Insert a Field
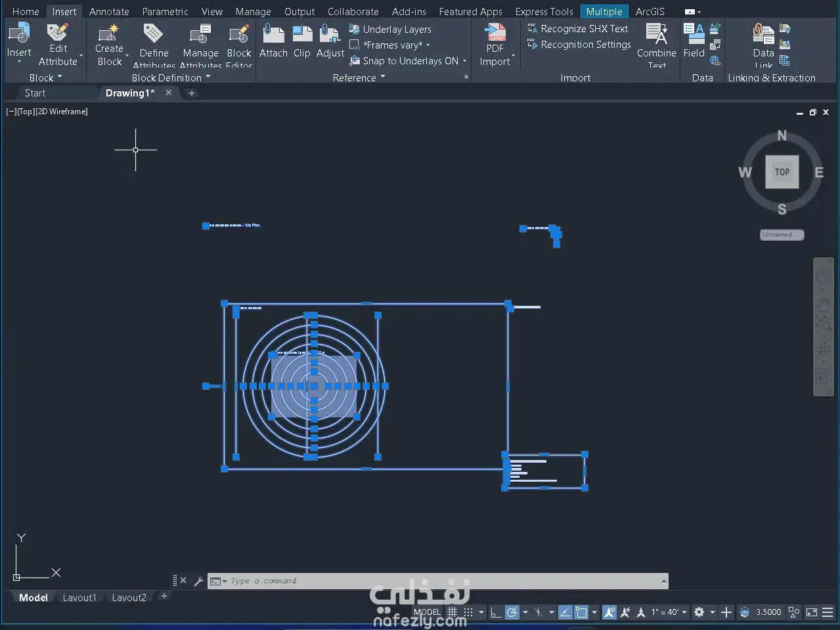Screen dimensions: 840x630 [694, 41]
